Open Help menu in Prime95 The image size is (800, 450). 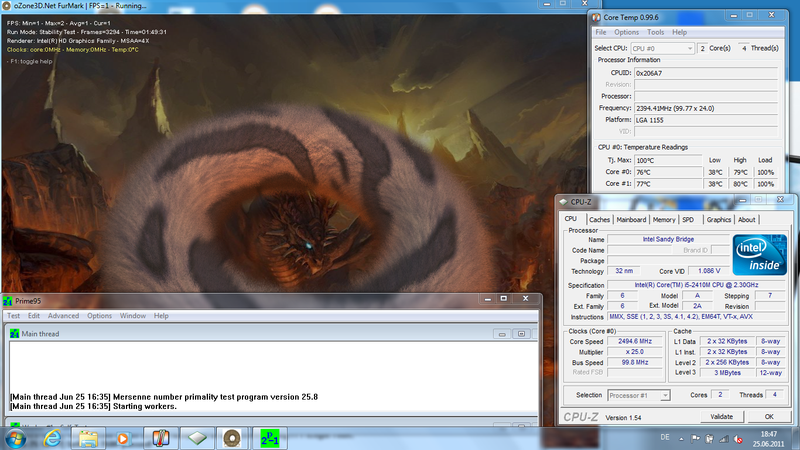point(161,316)
